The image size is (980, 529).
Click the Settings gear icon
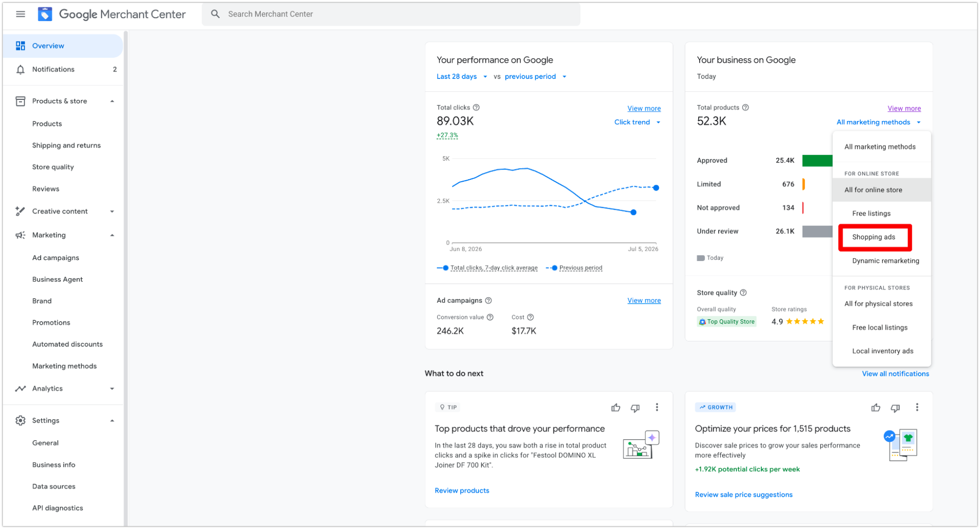[20, 420]
